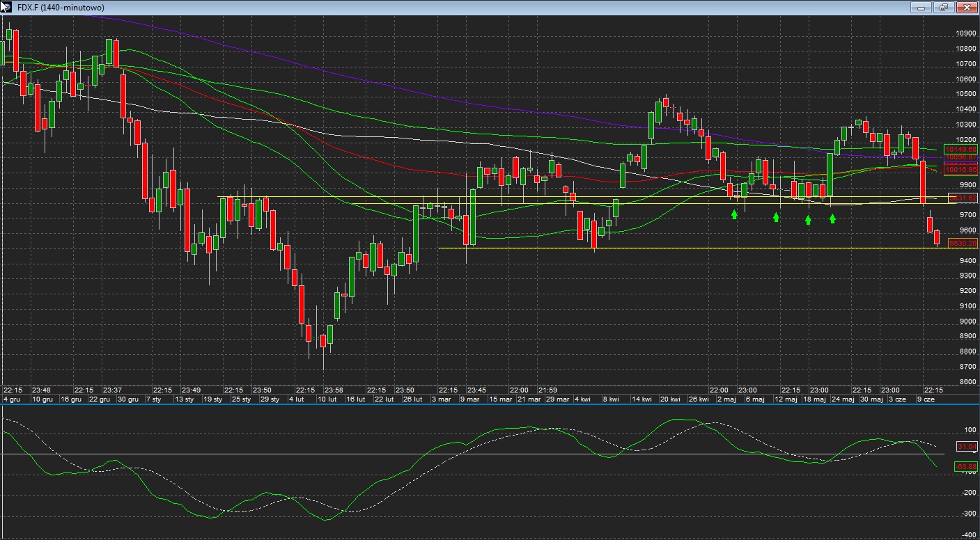Click the -63.88 indicator value label
Image resolution: width=980 pixels, height=540 pixels.
[x=965, y=466]
